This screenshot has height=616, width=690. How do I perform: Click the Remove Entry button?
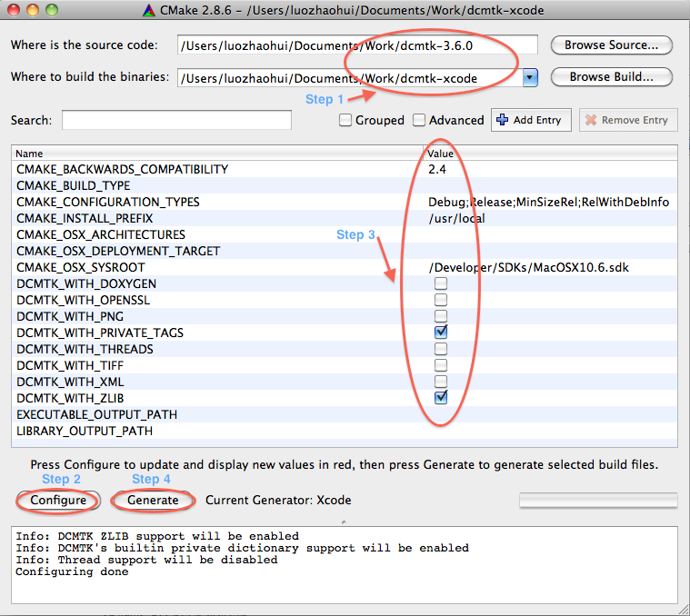(x=628, y=120)
